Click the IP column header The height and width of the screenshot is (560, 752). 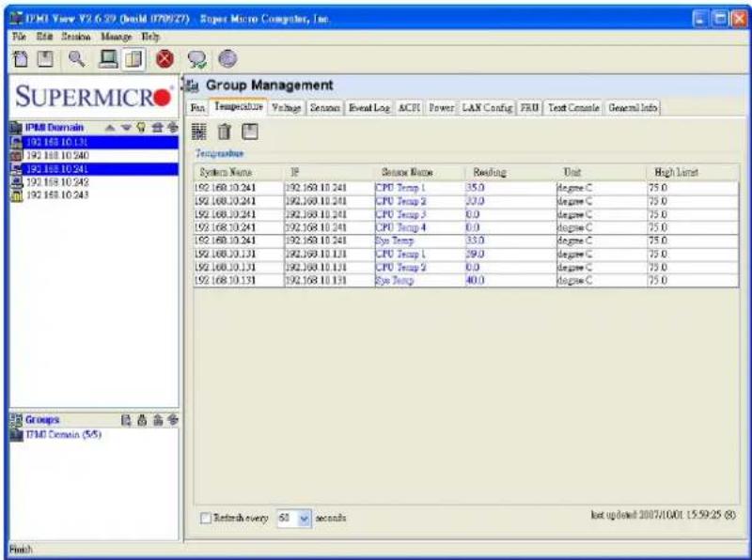[x=330, y=172]
